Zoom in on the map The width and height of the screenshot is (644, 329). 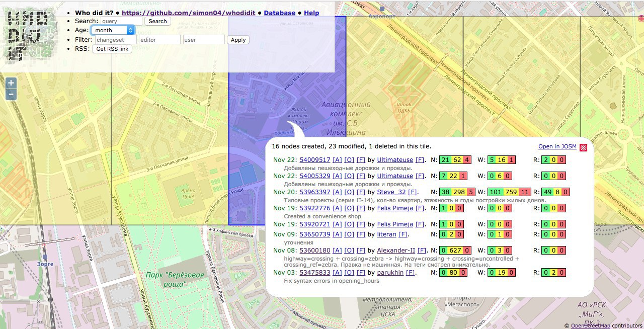pos(11,83)
